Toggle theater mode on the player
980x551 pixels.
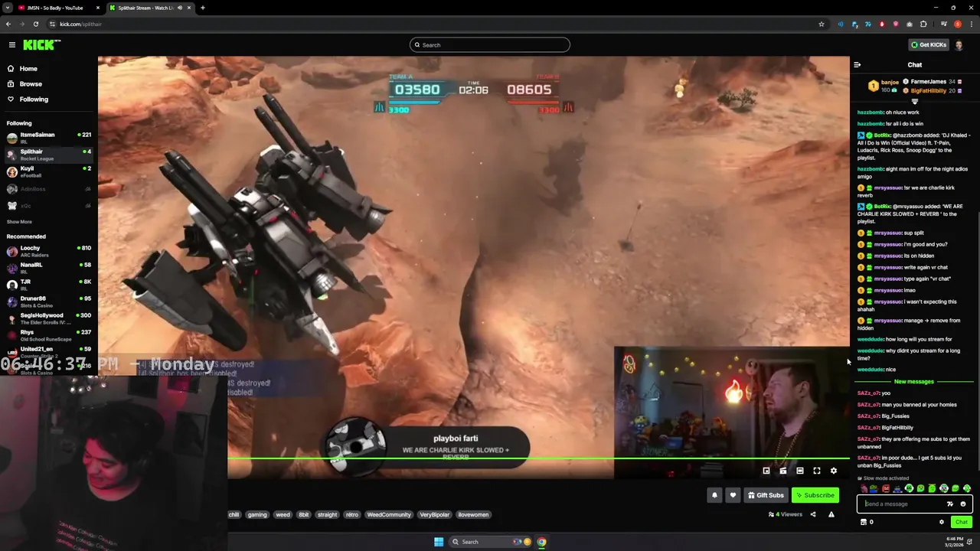pos(799,471)
